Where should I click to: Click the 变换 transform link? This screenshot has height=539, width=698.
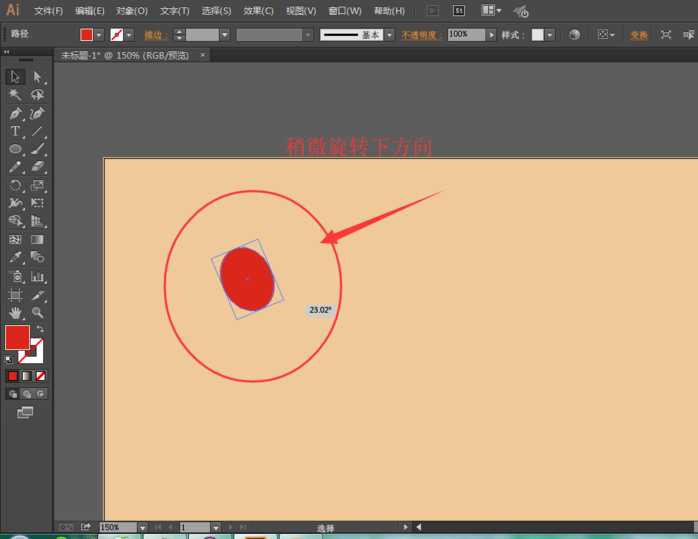coord(638,34)
